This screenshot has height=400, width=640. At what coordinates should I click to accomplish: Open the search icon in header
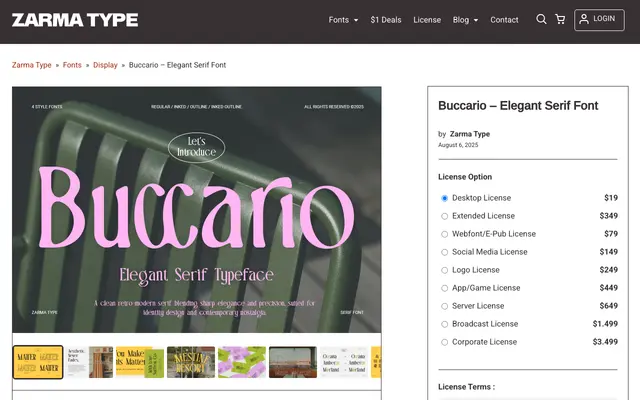click(x=541, y=19)
